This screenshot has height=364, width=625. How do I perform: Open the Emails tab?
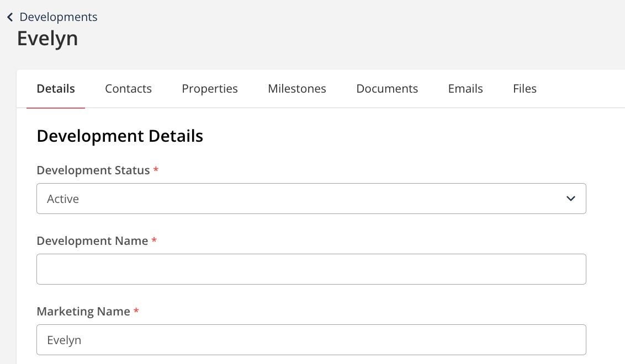click(465, 89)
